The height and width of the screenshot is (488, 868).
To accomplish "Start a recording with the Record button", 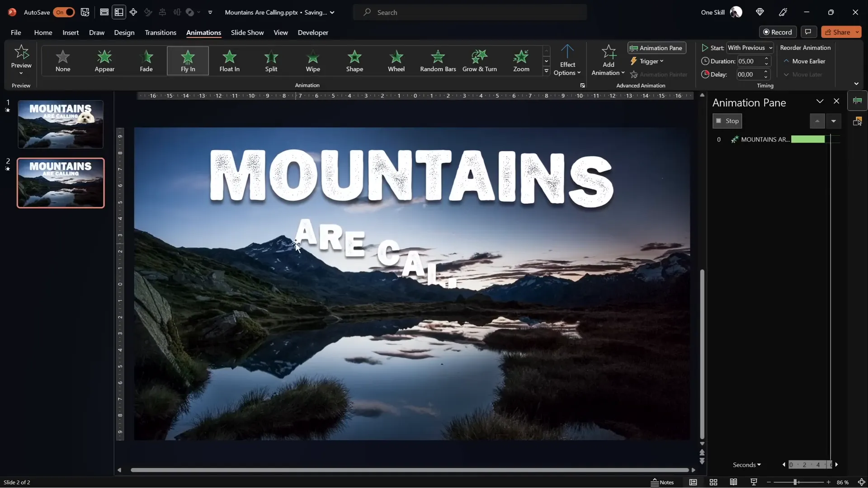I will (x=778, y=32).
